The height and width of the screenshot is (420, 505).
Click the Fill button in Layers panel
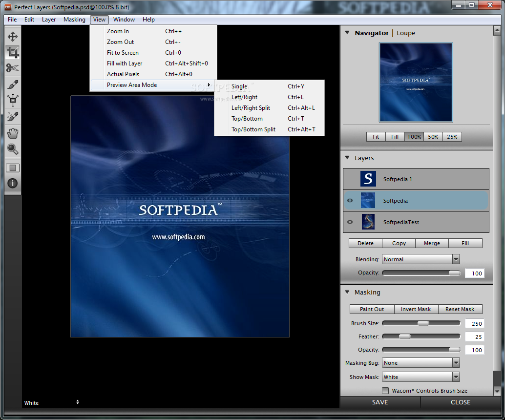pos(465,243)
